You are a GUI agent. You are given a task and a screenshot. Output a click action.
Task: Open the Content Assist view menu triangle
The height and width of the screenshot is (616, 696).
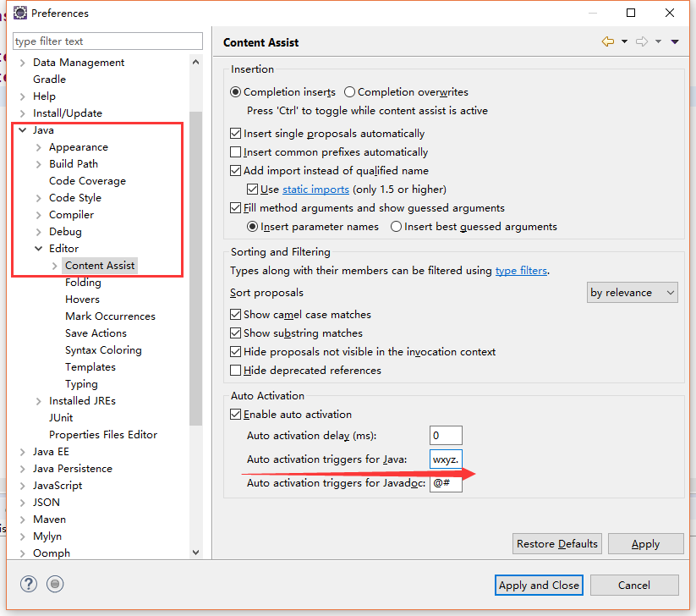[675, 41]
